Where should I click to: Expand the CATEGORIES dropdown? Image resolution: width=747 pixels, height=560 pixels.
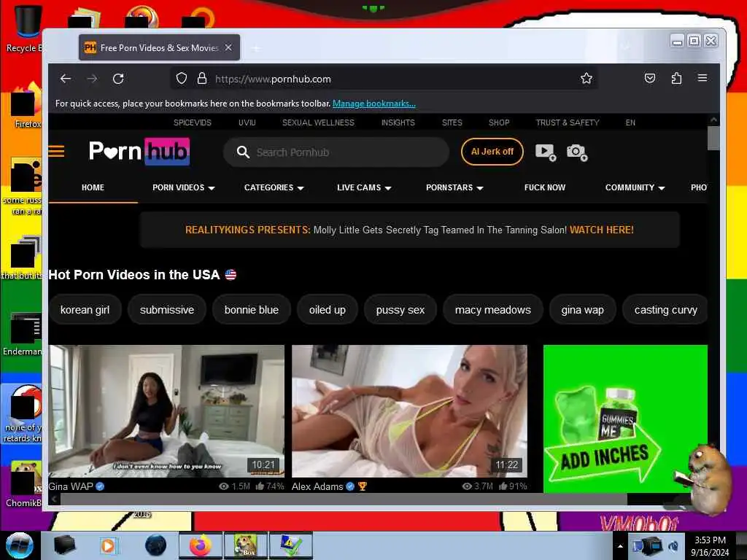(274, 187)
